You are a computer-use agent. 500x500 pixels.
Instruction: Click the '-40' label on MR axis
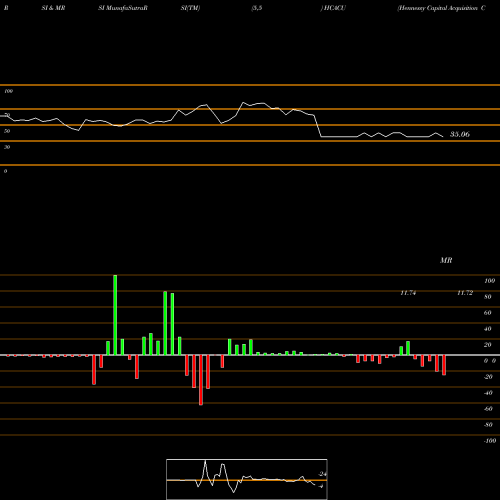[x=488, y=393]
